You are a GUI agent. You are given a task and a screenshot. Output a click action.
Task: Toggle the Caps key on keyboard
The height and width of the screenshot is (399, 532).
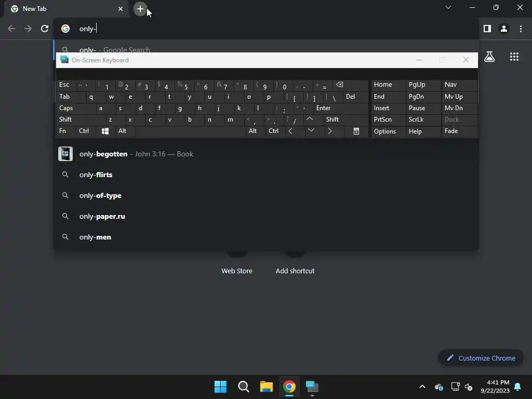click(75, 108)
